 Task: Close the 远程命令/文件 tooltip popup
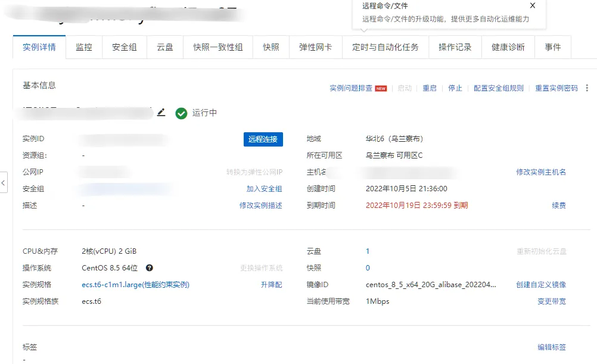pyautogui.click(x=533, y=5)
